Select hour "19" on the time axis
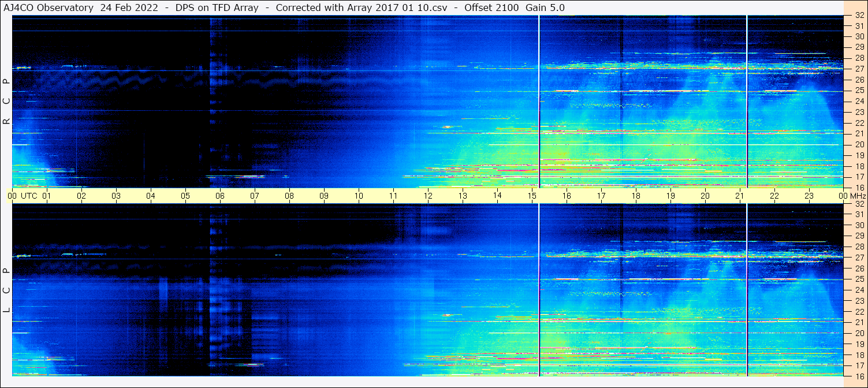 tap(670, 196)
